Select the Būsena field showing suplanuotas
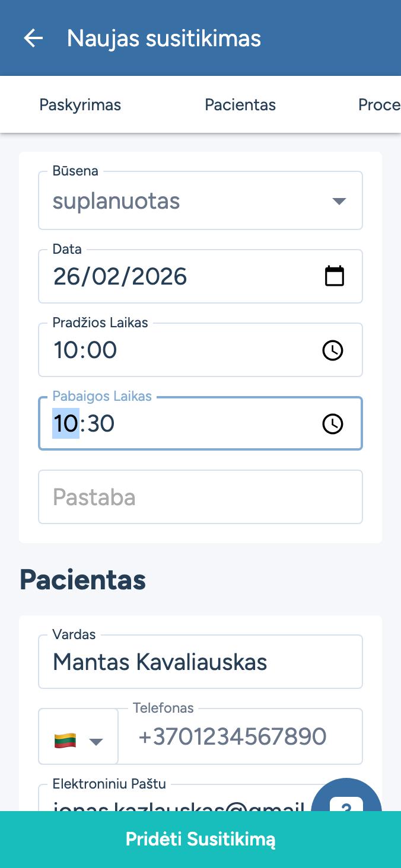The image size is (401, 868). click(x=178, y=201)
